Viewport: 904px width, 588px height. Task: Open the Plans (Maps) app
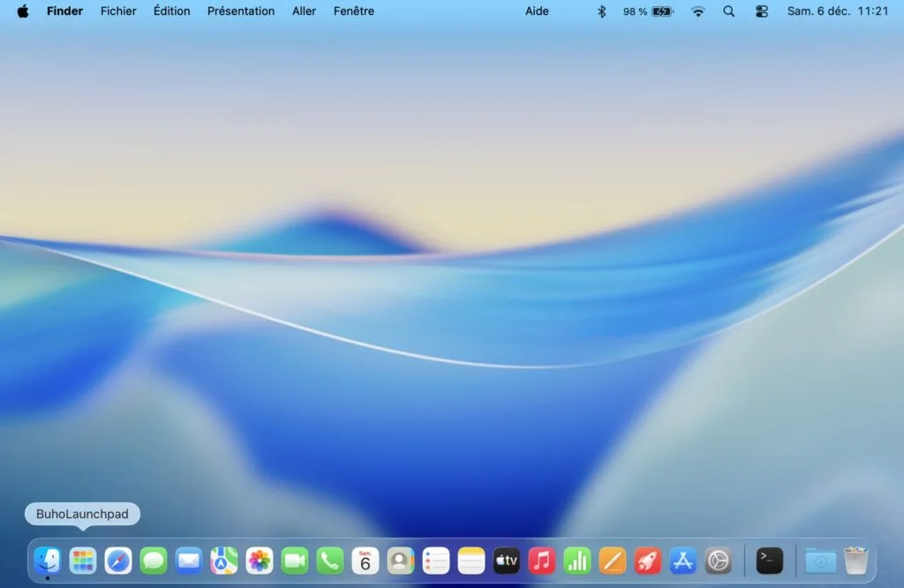223,560
